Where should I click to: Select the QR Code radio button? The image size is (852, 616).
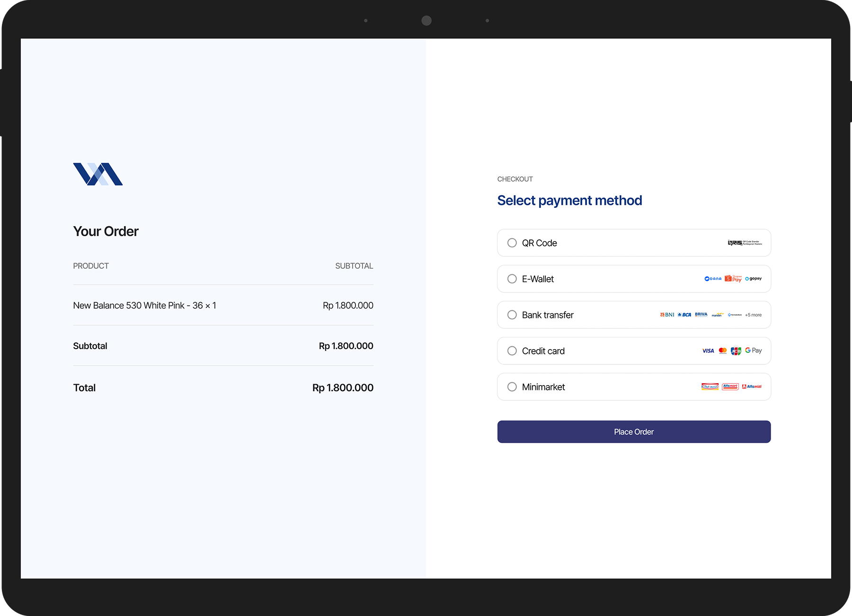512,243
